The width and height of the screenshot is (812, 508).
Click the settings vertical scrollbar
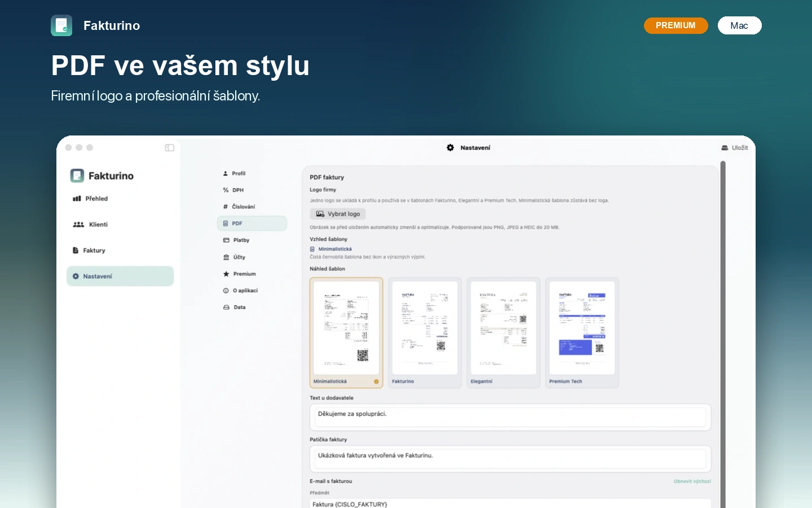click(723, 334)
